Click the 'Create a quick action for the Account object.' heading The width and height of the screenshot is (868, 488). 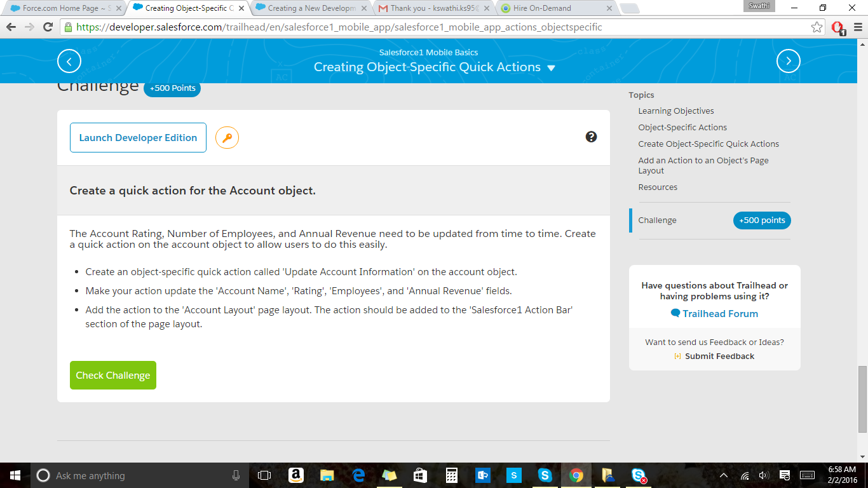pos(193,191)
